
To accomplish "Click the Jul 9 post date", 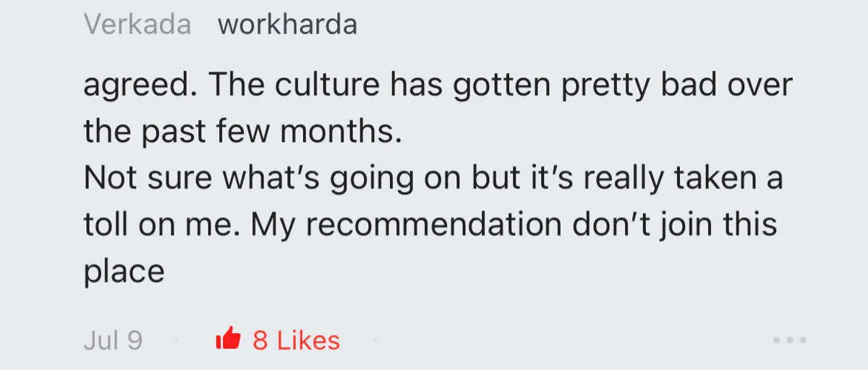I will click(x=113, y=340).
